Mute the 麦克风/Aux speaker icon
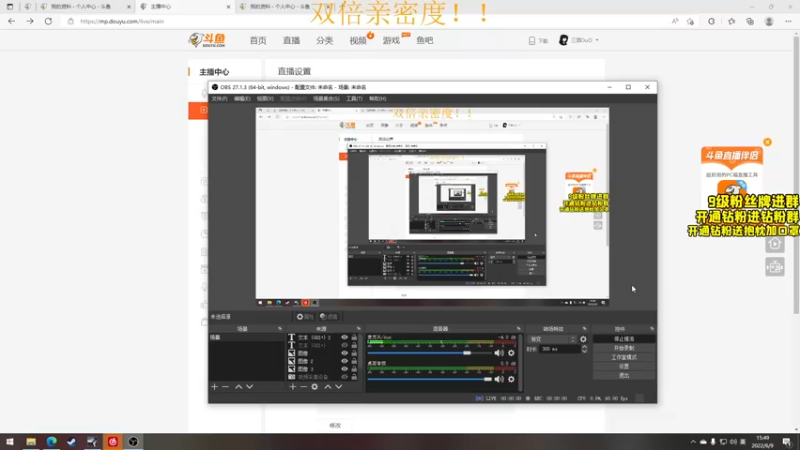Viewport: 800px width, 450px height. click(x=499, y=353)
